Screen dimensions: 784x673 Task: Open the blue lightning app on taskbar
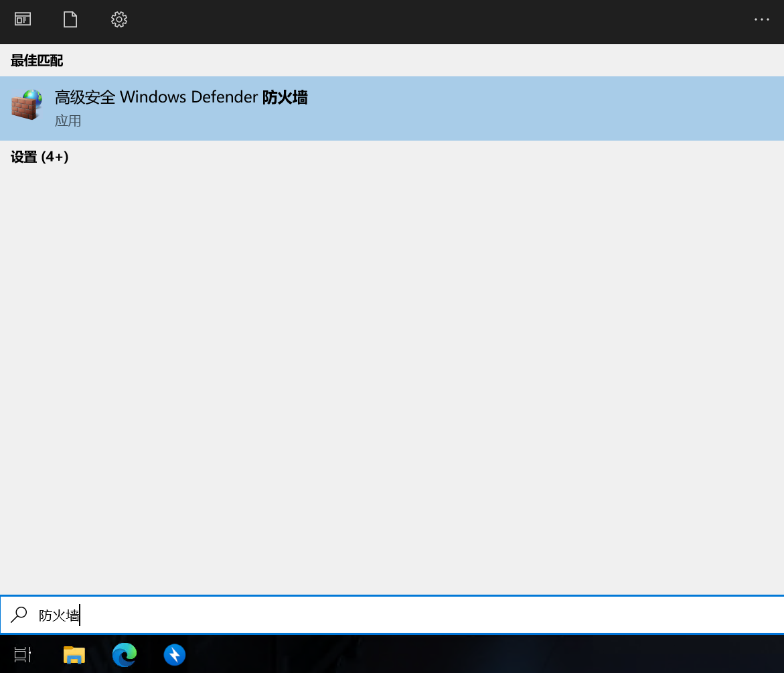tap(175, 654)
